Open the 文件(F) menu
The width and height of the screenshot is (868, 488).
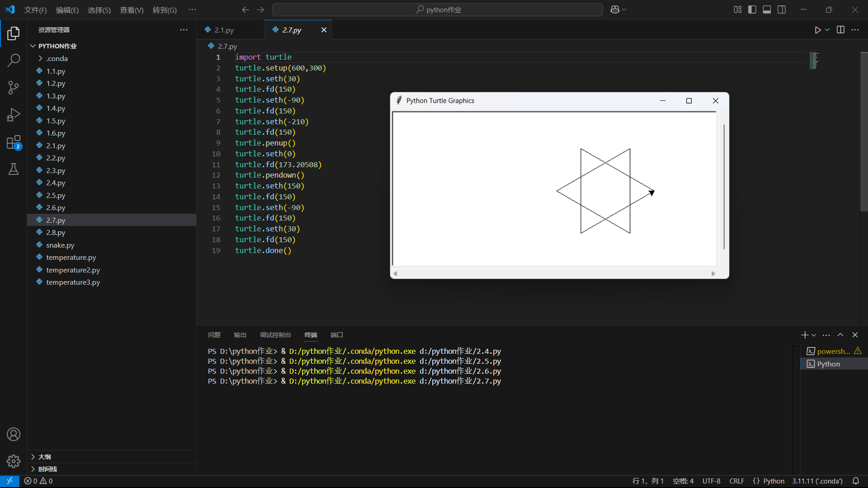(35, 10)
